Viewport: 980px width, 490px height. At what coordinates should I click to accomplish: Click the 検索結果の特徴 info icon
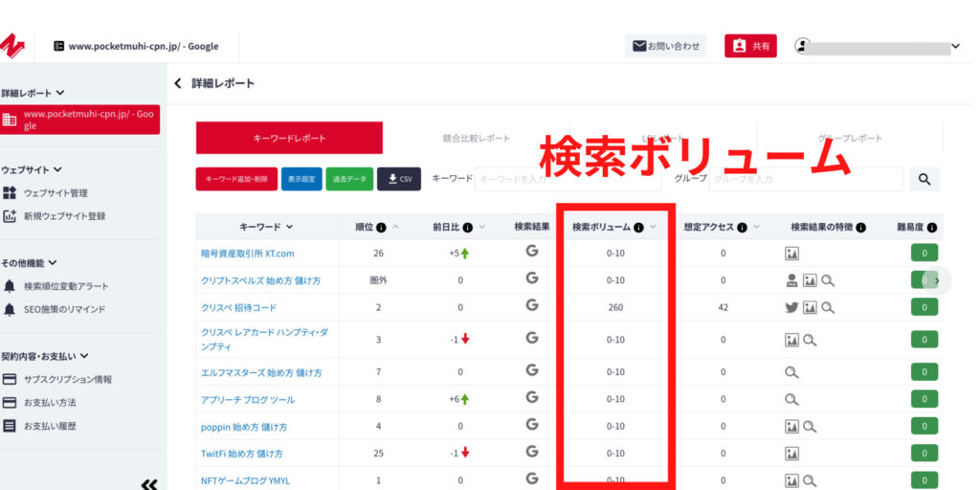(x=861, y=228)
